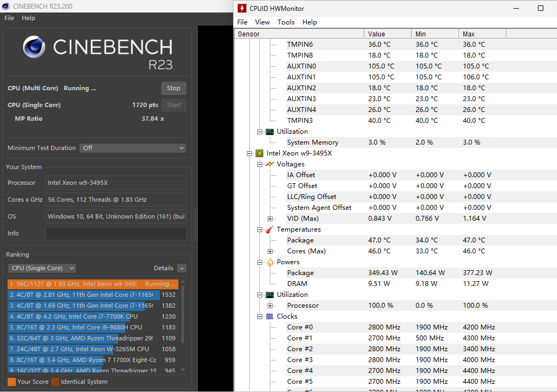Expand the VID (Max) row
The height and width of the screenshot is (392, 557).
click(270, 219)
